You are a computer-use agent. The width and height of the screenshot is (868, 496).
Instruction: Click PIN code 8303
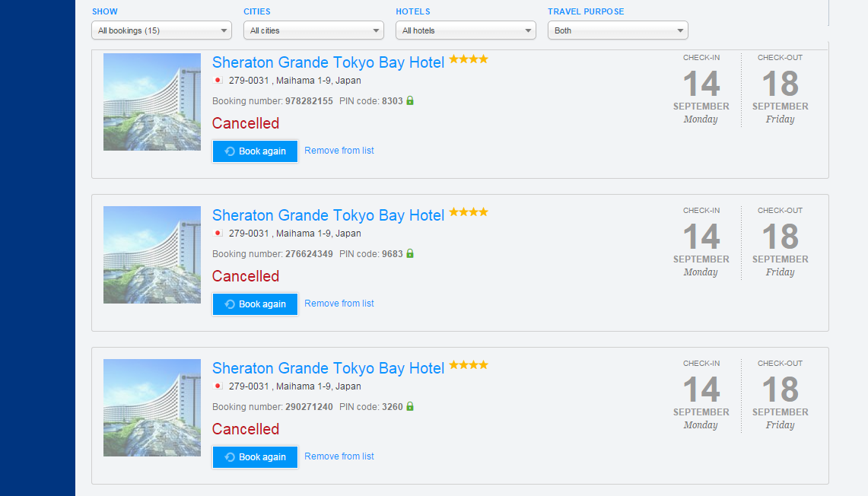[393, 100]
